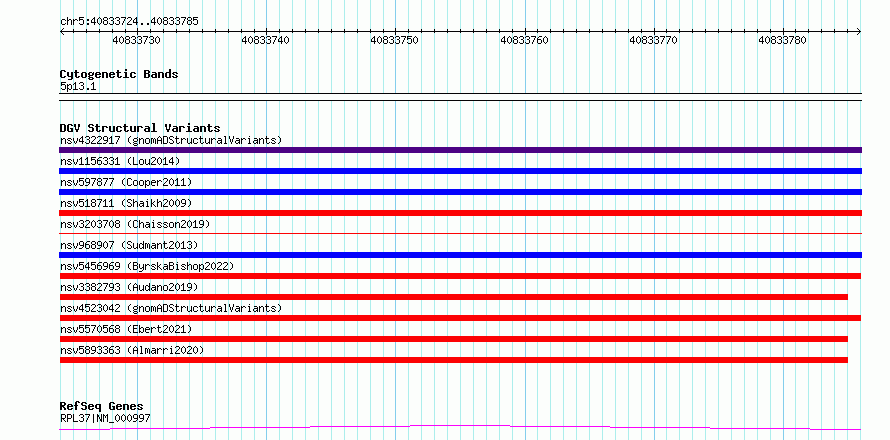The height and width of the screenshot is (440, 890).
Task: Click the label nsv5456969 (ByrskaBishop2022)
Action: point(147,266)
